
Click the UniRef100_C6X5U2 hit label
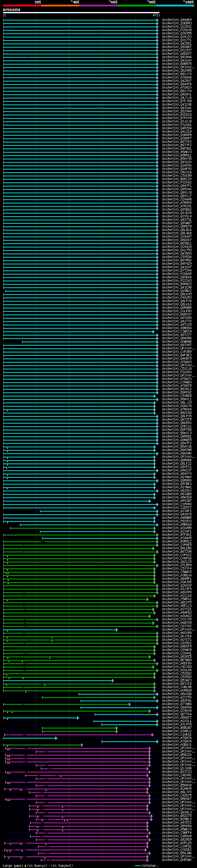coord(177,643)
